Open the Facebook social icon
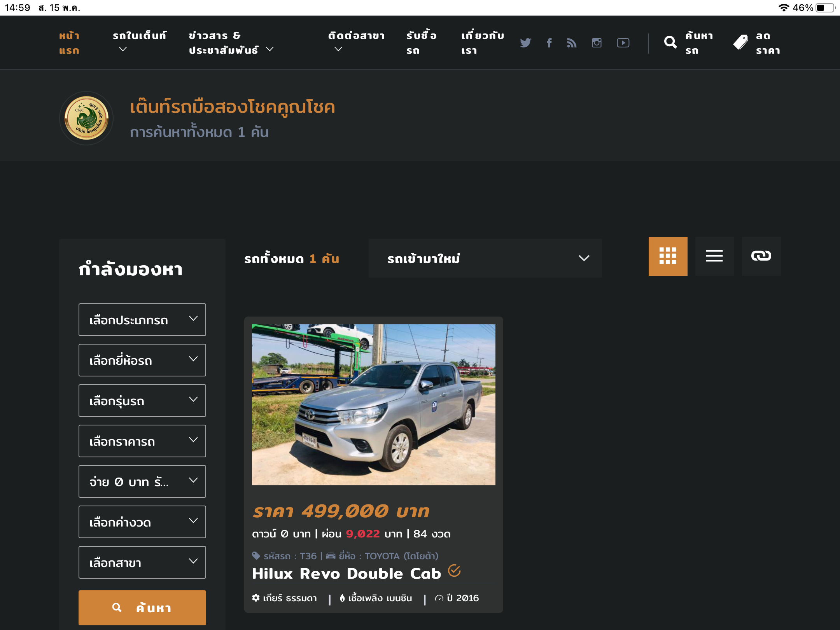The width and height of the screenshot is (840, 630). pyautogui.click(x=549, y=43)
